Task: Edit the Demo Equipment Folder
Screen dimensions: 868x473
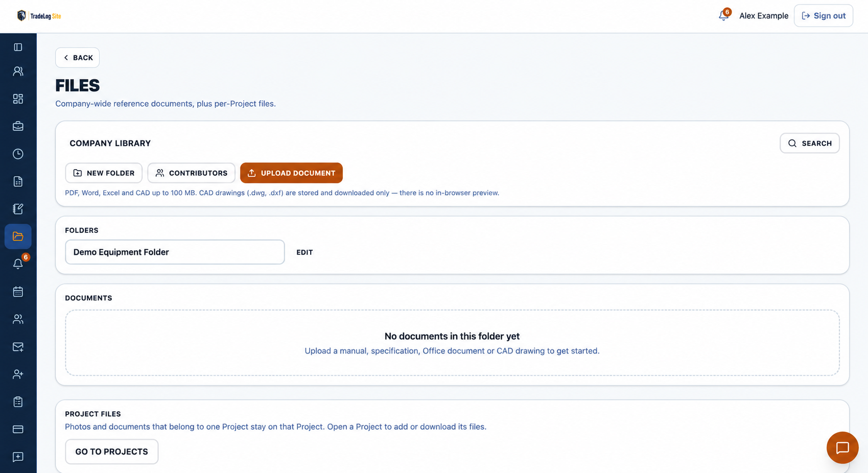Action: (x=304, y=252)
